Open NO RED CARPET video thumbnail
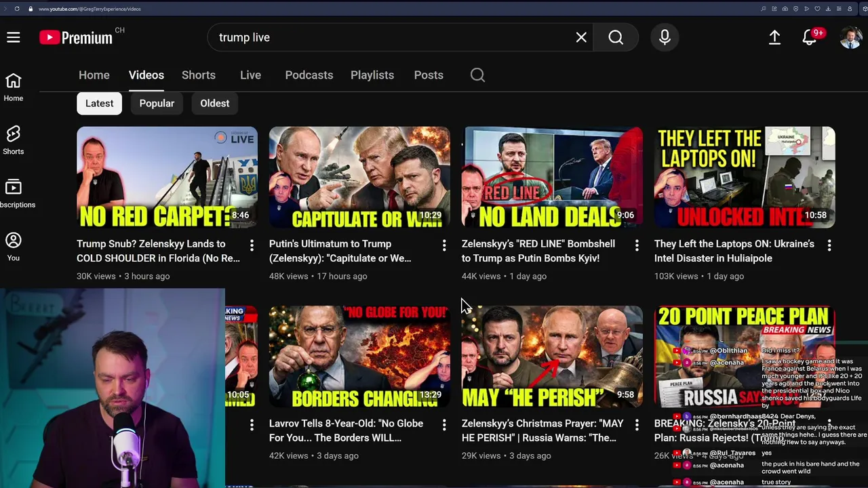 (x=167, y=178)
